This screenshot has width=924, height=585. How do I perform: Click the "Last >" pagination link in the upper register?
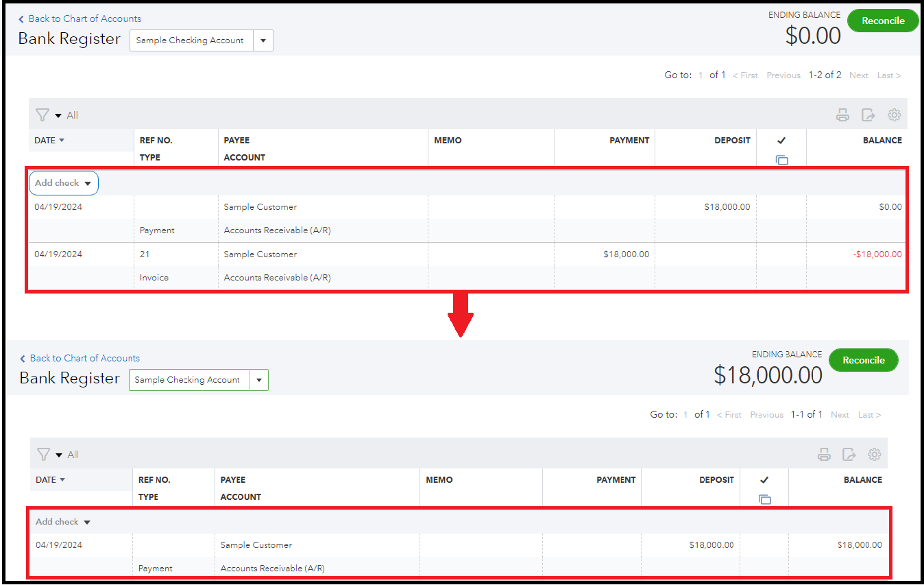(888, 75)
